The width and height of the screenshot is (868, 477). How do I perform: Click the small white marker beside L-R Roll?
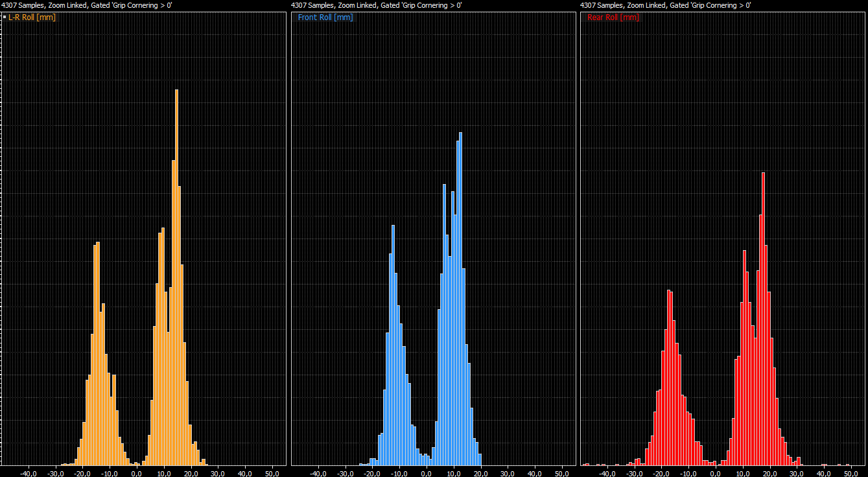point(4,17)
